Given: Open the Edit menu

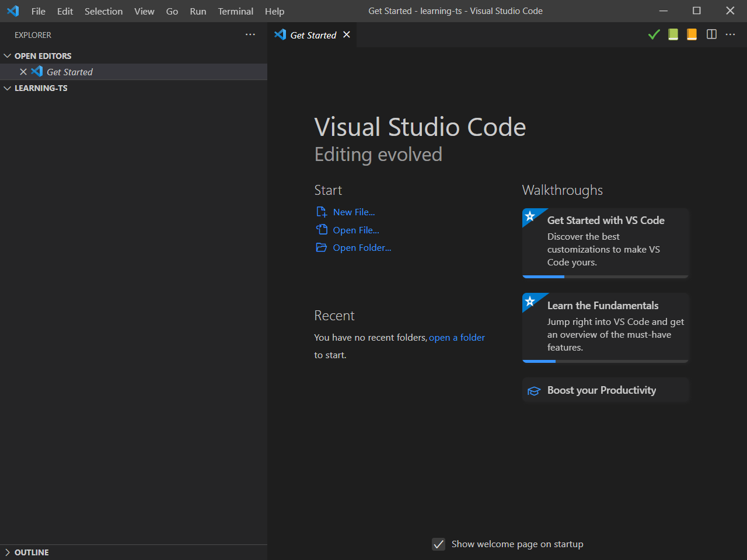Looking at the screenshot, I should click(x=65, y=11).
